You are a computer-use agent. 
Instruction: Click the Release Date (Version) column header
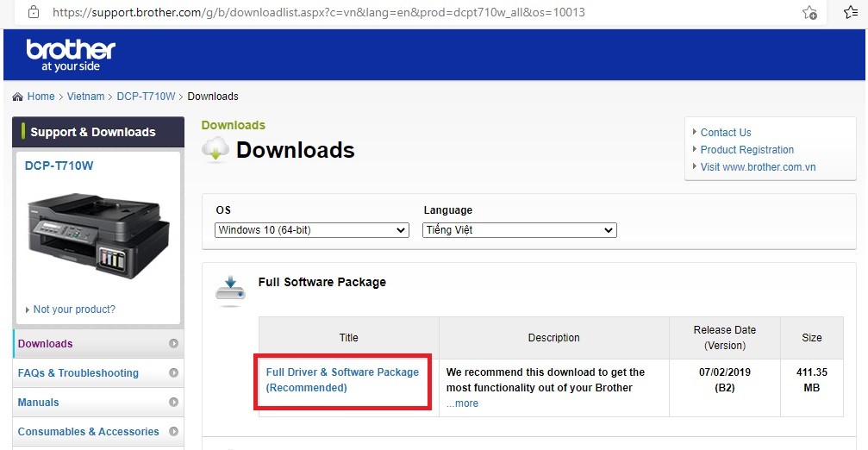(725, 338)
